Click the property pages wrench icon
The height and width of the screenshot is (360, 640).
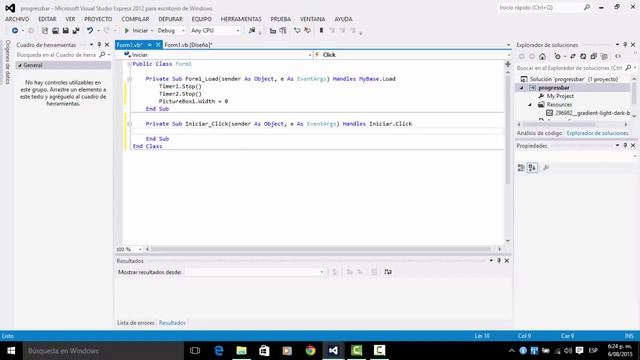click(x=546, y=168)
